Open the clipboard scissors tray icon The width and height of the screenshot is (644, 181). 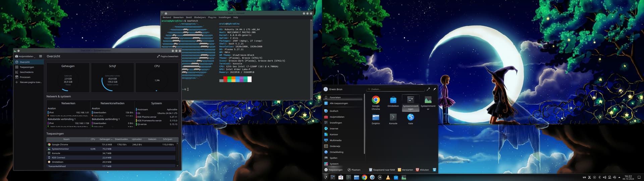point(589,177)
